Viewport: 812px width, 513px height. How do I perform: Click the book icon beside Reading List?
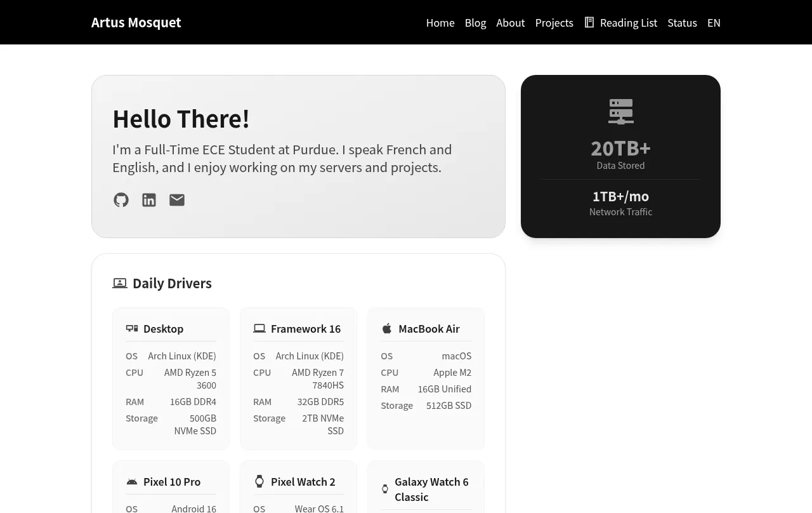pos(589,22)
